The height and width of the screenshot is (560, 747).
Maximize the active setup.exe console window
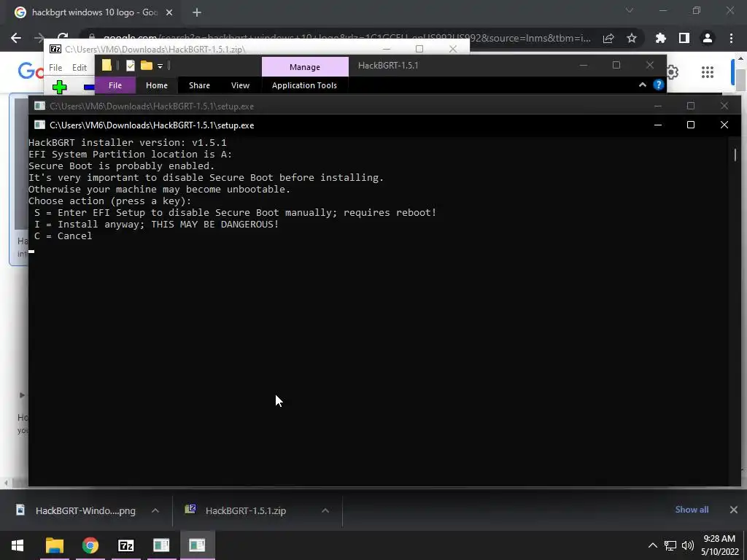tap(691, 125)
